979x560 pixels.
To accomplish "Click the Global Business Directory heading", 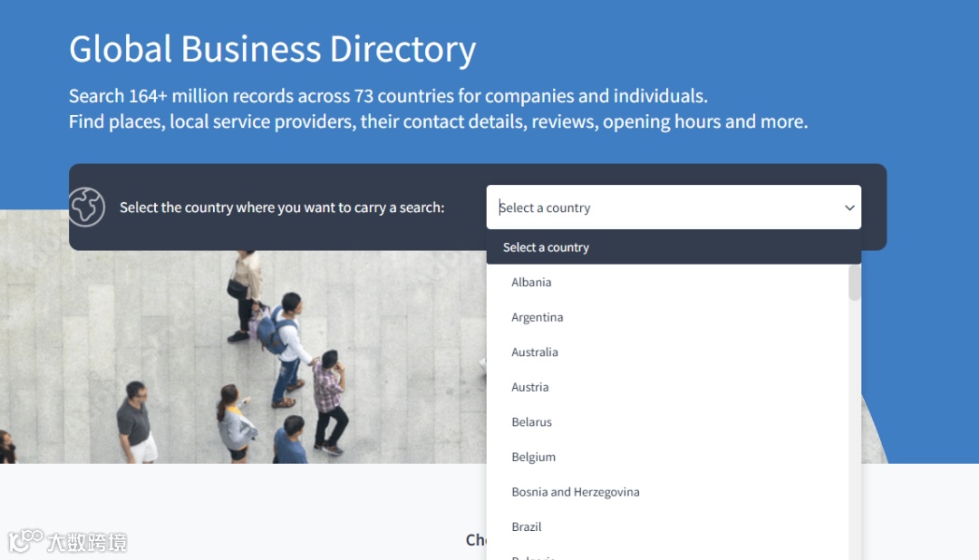I will (272, 49).
